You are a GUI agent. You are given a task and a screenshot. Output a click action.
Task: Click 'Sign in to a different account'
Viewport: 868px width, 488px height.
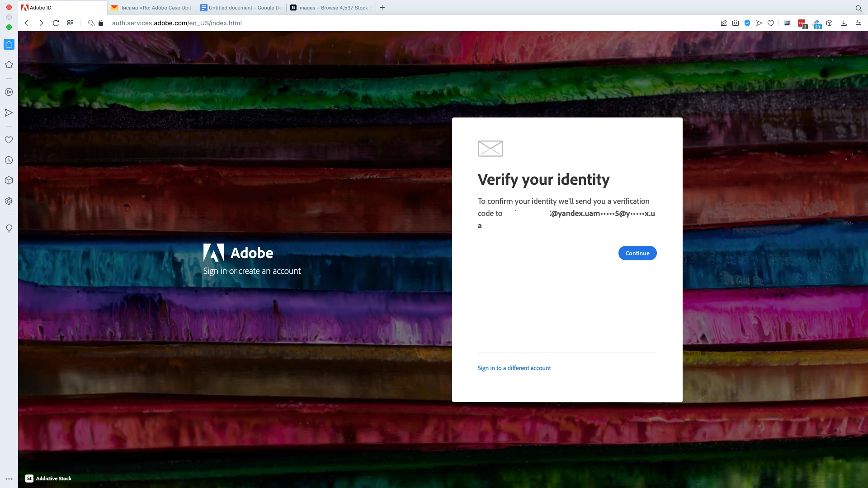(514, 368)
